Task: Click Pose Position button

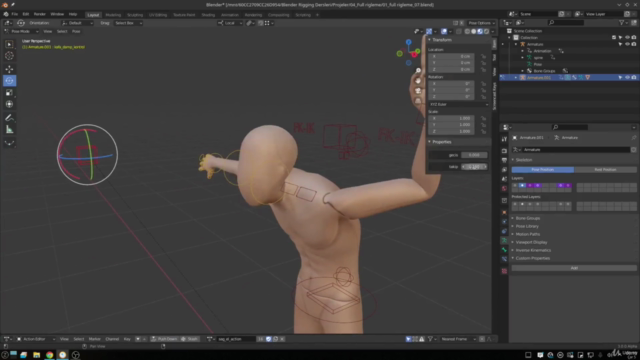Action: (542, 170)
